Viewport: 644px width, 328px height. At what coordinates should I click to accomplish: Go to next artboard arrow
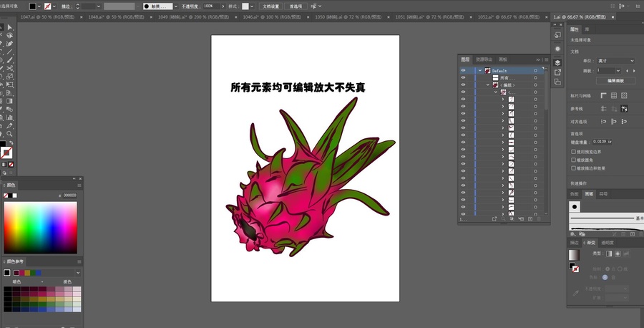point(634,71)
